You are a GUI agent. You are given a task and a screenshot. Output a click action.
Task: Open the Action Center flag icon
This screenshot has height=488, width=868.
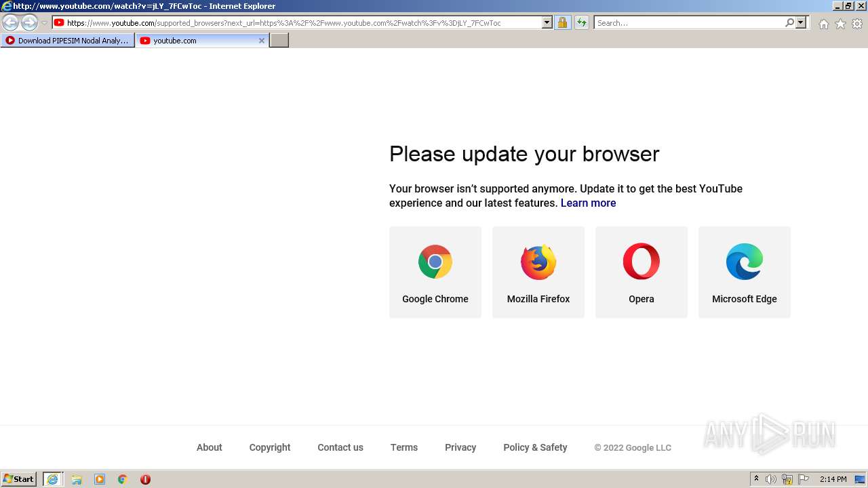804,479
